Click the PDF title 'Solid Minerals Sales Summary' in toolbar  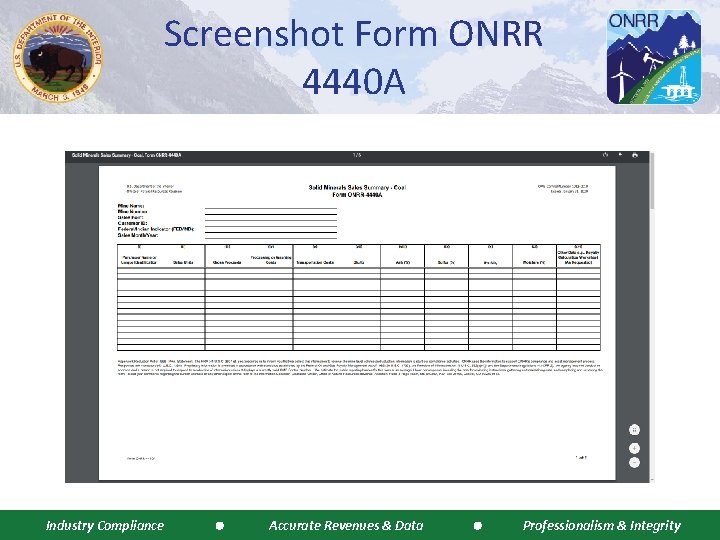click(x=126, y=155)
